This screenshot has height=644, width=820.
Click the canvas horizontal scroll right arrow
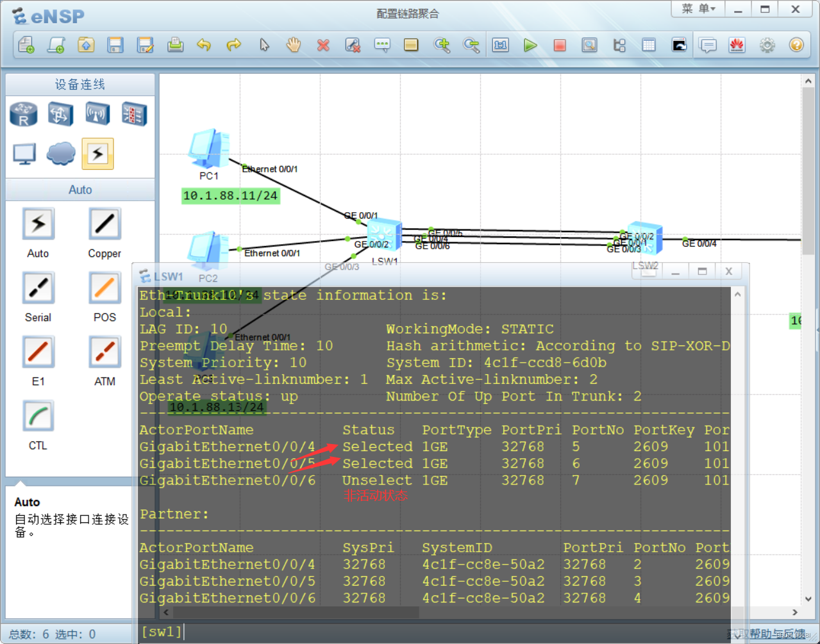(795, 613)
